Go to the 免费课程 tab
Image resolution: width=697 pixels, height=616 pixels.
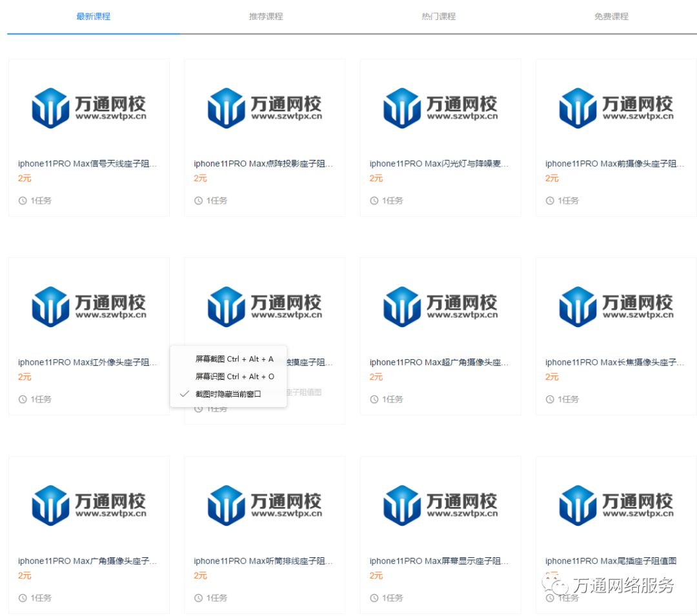tap(611, 16)
